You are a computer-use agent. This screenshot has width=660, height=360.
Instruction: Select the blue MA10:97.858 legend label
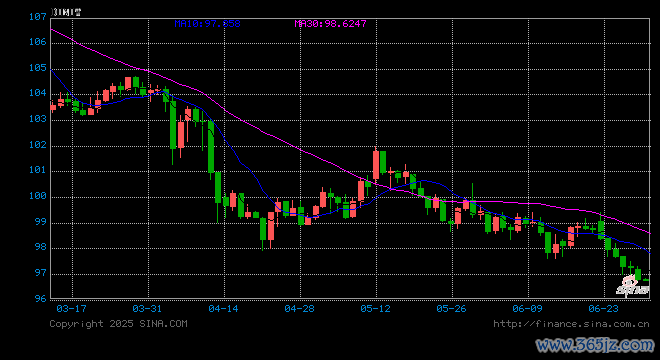[x=208, y=24]
